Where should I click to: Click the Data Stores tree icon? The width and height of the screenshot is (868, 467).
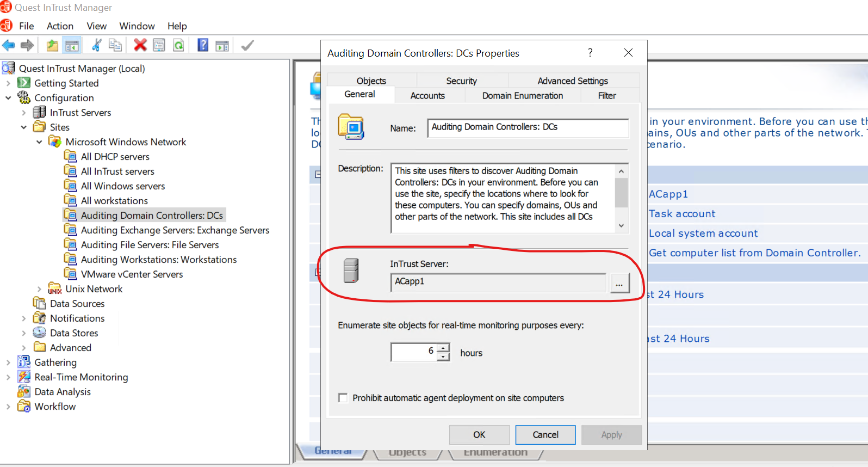click(39, 333)
